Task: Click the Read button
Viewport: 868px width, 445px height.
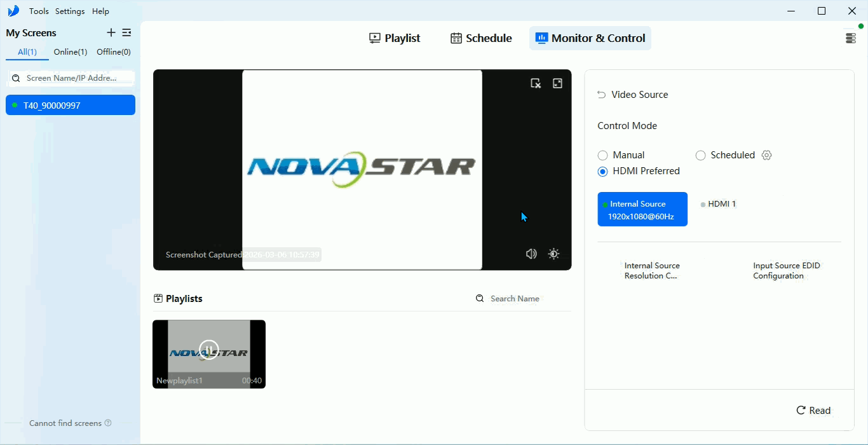Action: click(x=814, y=410)
